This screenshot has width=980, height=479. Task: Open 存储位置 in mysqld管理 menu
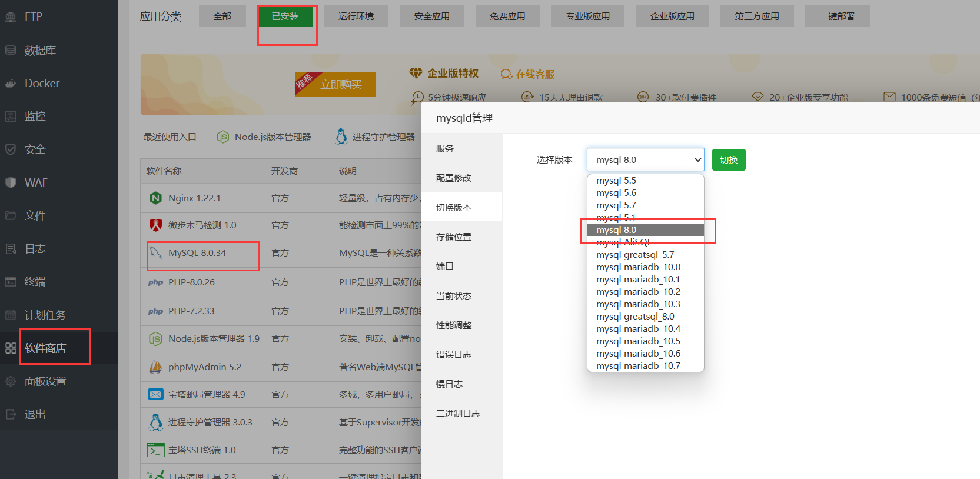tap(462, 237)
